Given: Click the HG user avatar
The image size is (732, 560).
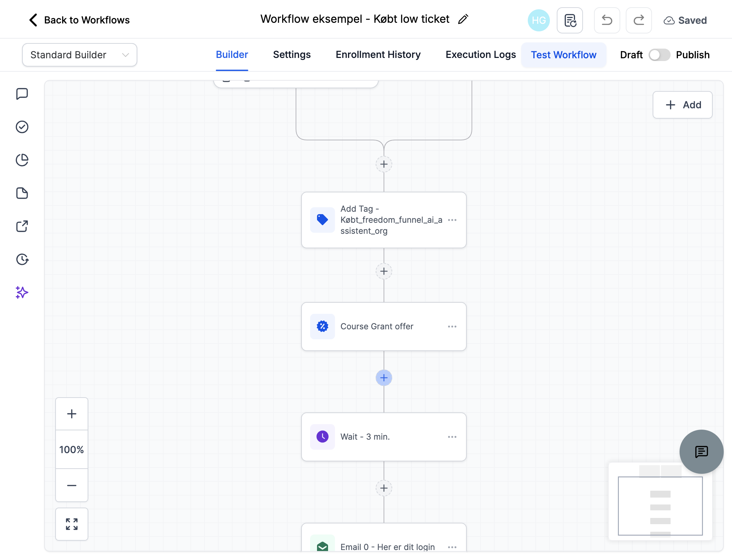Looking at the screenshot, I should tap(539, 20).
